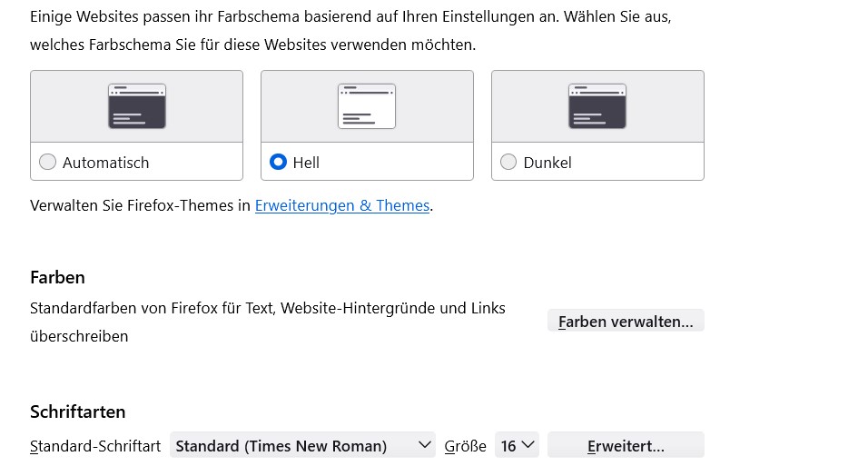The height and width of the screenshot is (476, 868).
Task: Click the Automatisch option label text
Action: pos(105,163)
